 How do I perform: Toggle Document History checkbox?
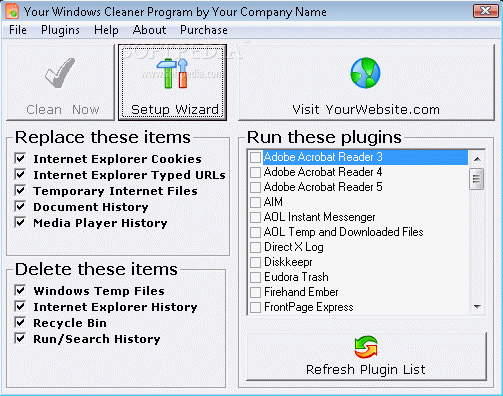click(x=20, y=206)
